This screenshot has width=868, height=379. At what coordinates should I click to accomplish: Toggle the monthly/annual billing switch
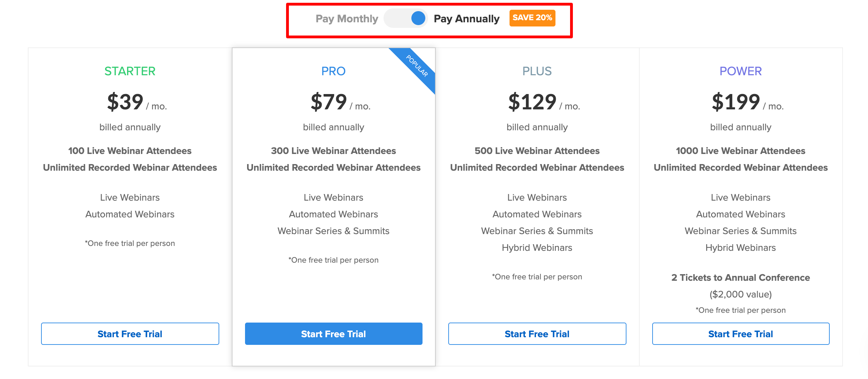(x=405, y=18)
